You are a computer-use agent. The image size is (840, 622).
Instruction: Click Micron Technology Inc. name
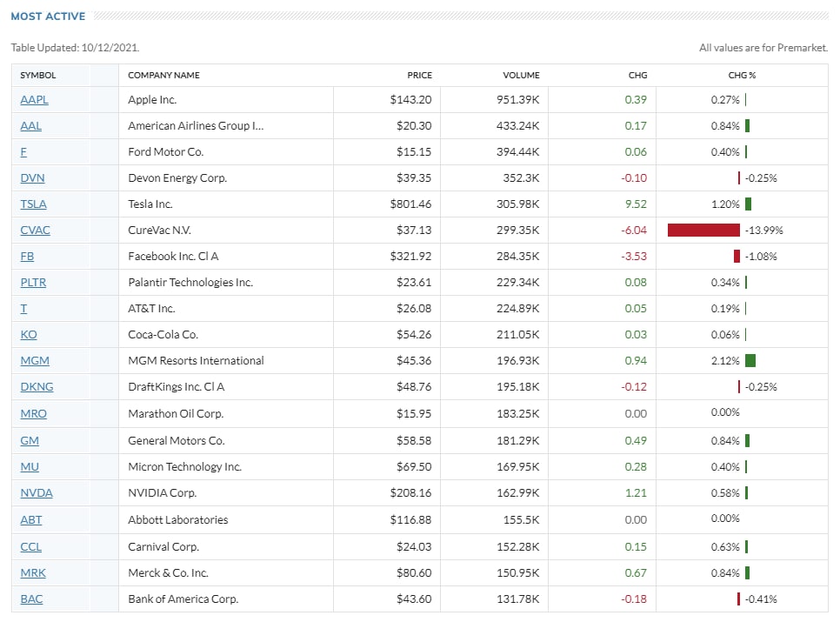[x=185, y=467]
